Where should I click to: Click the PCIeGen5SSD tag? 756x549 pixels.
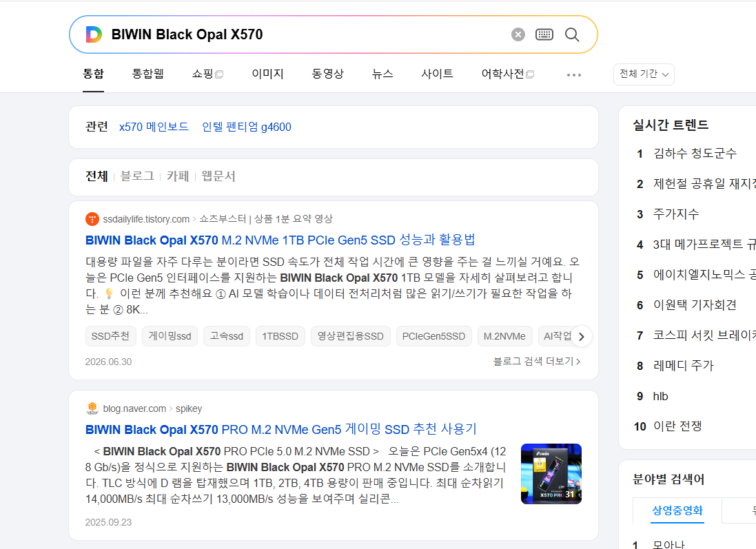pos(434,336)
